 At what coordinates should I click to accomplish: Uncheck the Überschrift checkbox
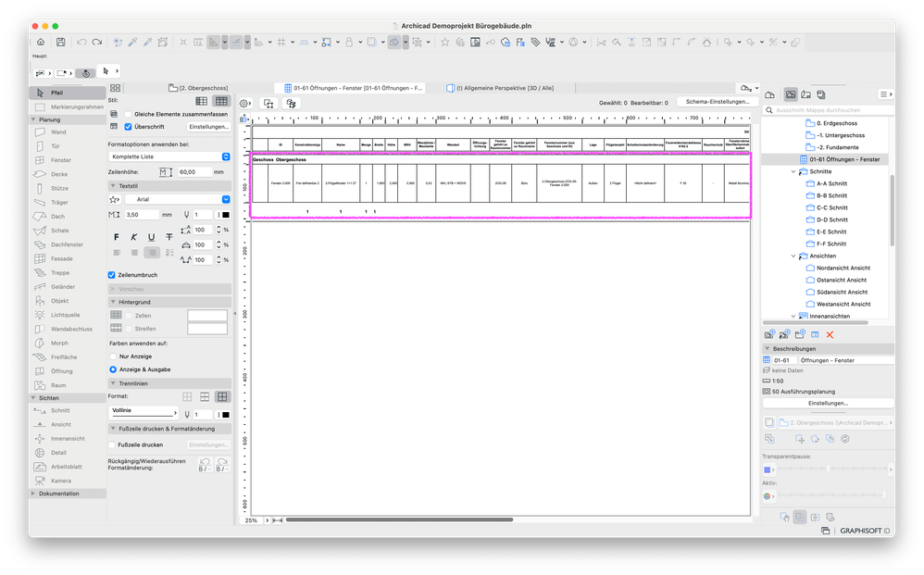pyautogui.click(x=128, y=127)
